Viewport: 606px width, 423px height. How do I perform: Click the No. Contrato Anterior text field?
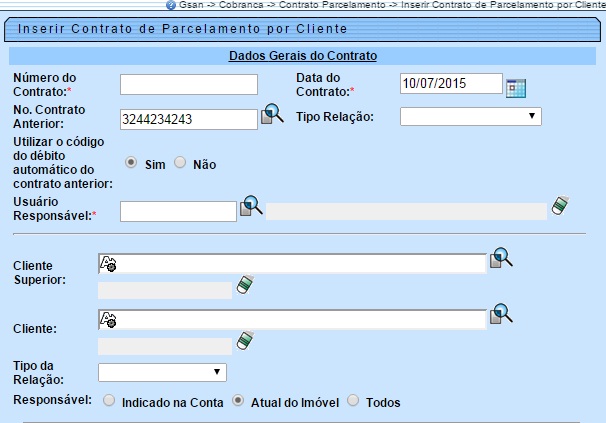[x=188, y=119]
